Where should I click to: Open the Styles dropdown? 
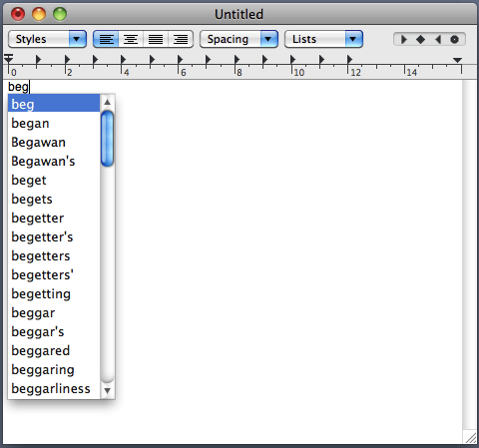point(47,39)
